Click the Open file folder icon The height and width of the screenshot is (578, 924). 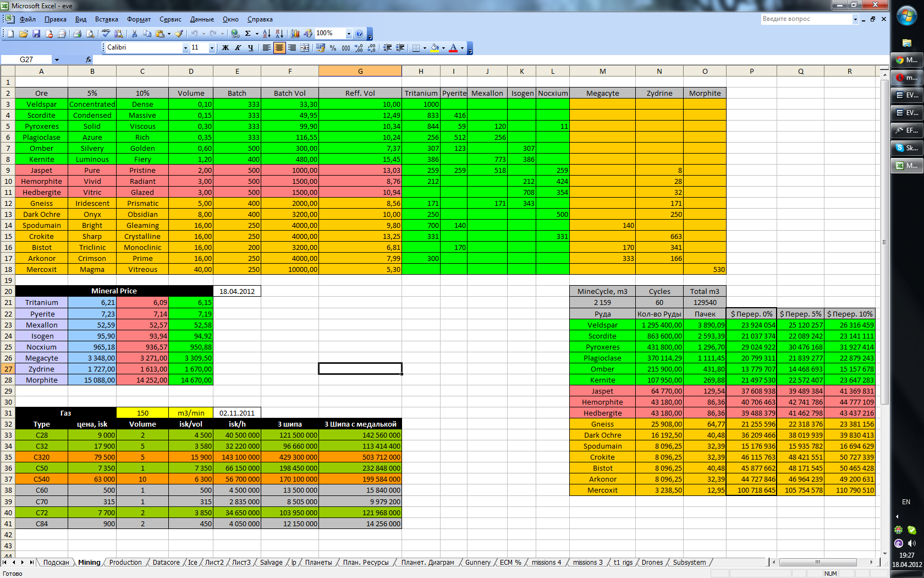pyautogui.click(x=23, y=34)
